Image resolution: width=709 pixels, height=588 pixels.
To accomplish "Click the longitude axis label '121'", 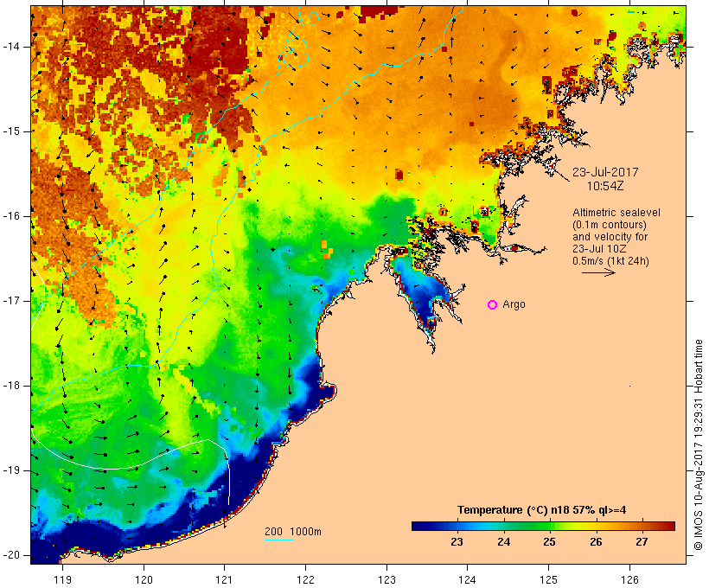I will coord(225,580).
